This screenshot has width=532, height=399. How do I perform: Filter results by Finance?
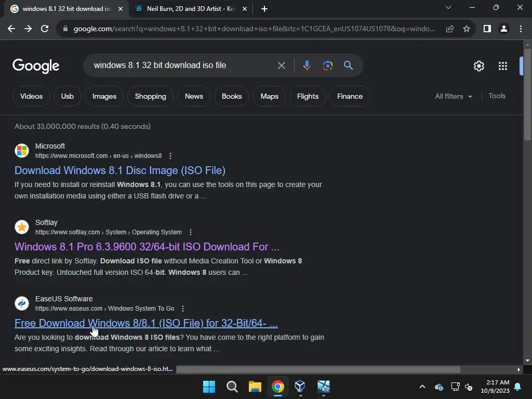pos(350,96)
